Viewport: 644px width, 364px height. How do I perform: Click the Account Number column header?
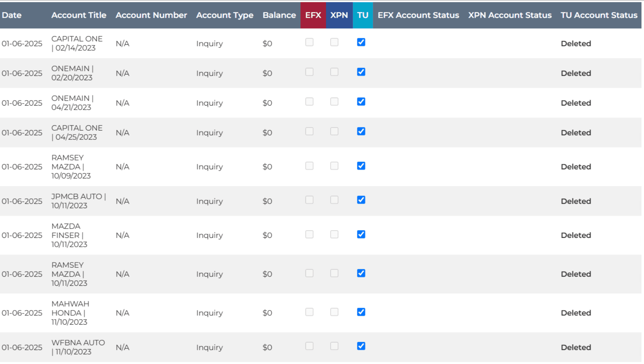pyautogui.click(x=151, y=15)
